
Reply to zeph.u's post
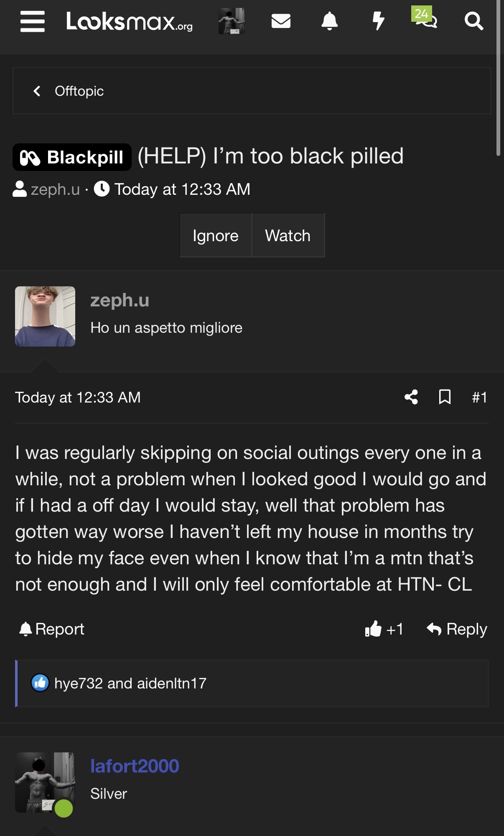tap(457, 629)
